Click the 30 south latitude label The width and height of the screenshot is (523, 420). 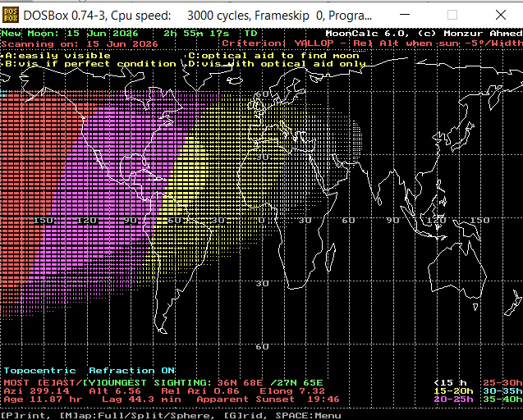point(262,283)
